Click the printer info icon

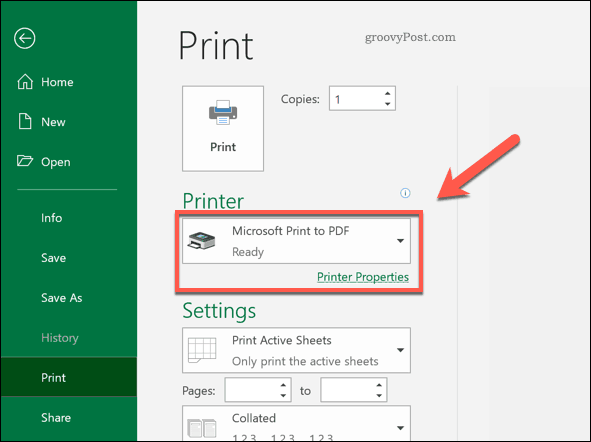(405, 193)
